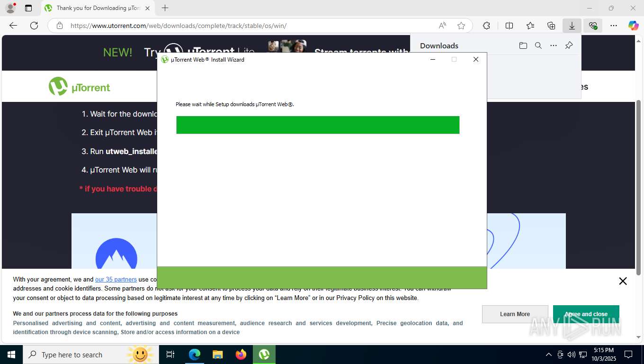Image resolution: width=644 pixels, height=364 pixels.
Task: Open File Explorer from taskbar
Action: 217,355
